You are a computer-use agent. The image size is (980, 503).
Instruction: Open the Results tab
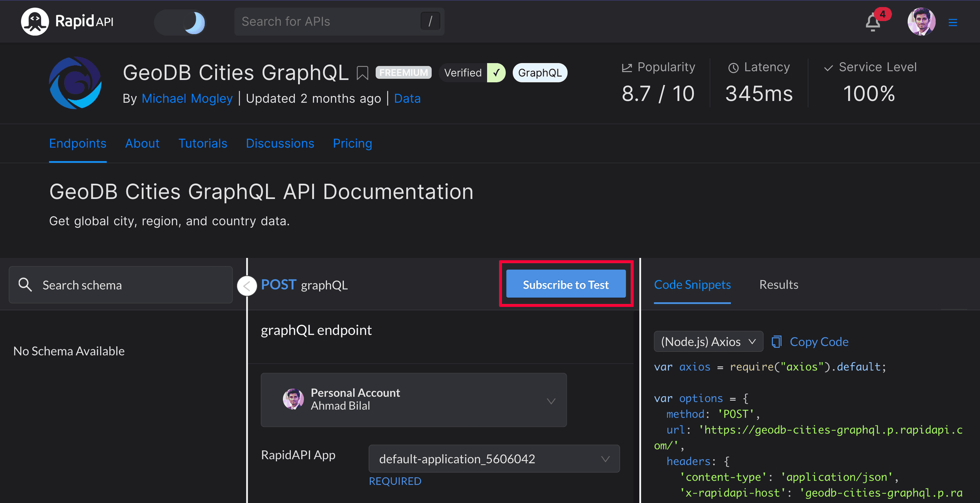coord(779,285)
